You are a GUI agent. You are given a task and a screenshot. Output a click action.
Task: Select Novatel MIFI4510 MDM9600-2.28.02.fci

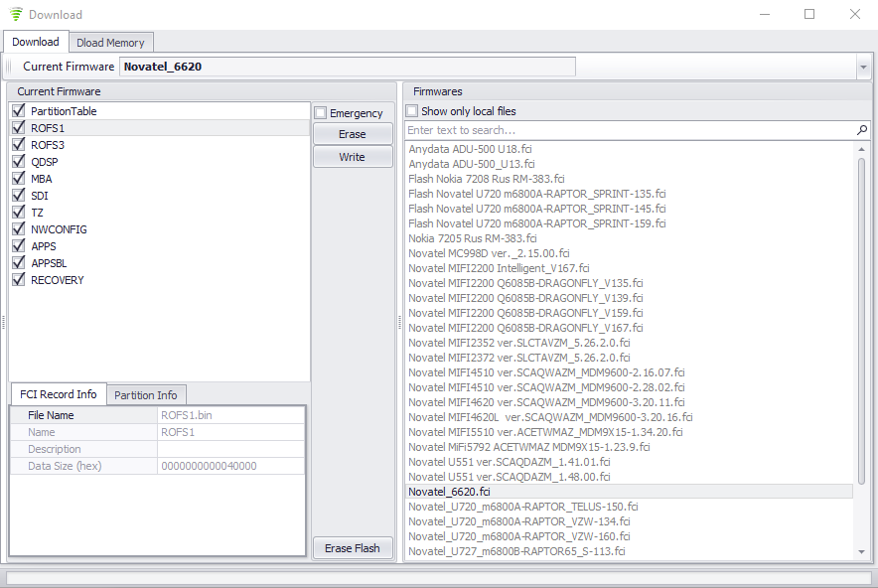pos(546,387)
